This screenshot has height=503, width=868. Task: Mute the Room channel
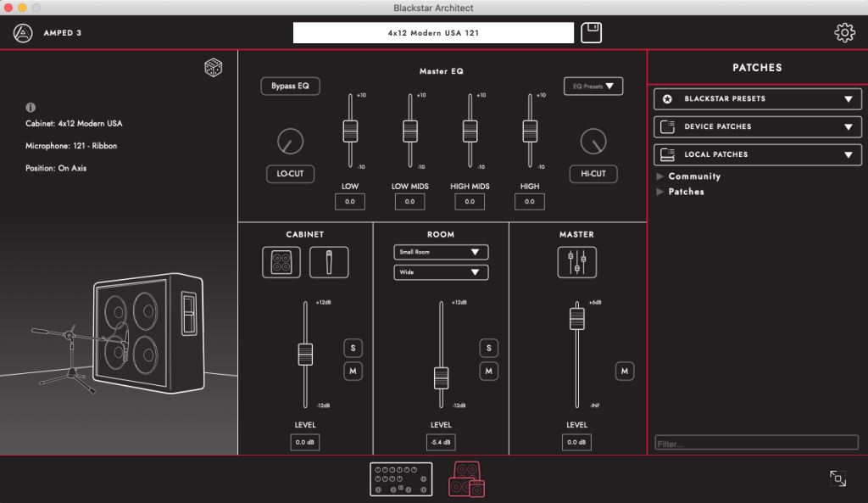488,371
